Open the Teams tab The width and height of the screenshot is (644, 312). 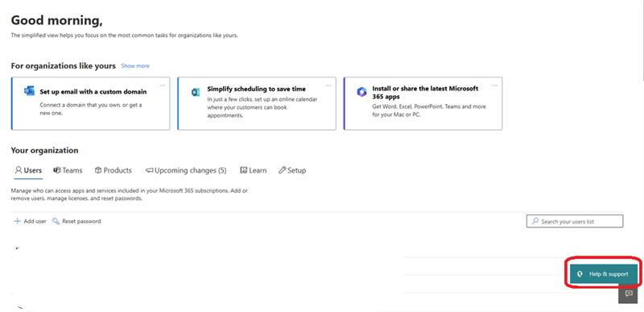[68, 170]
